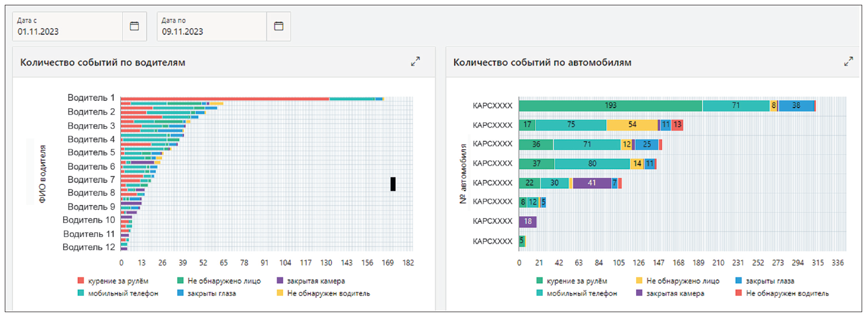Select the purple bar segment labeled 41

tap(592, 183)
